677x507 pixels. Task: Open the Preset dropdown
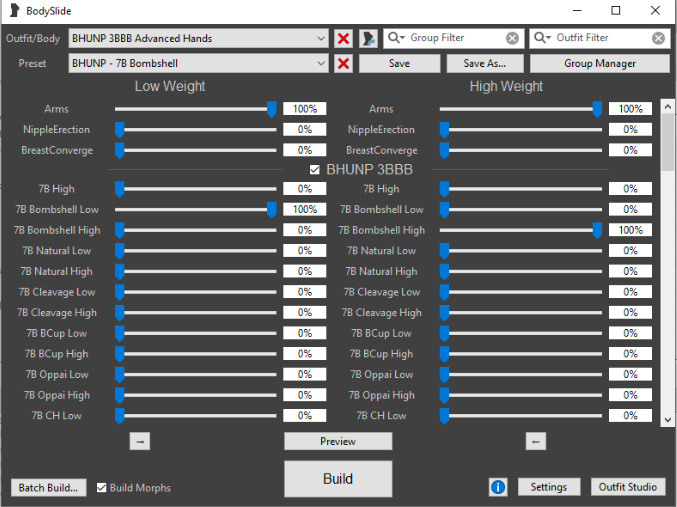198,63
